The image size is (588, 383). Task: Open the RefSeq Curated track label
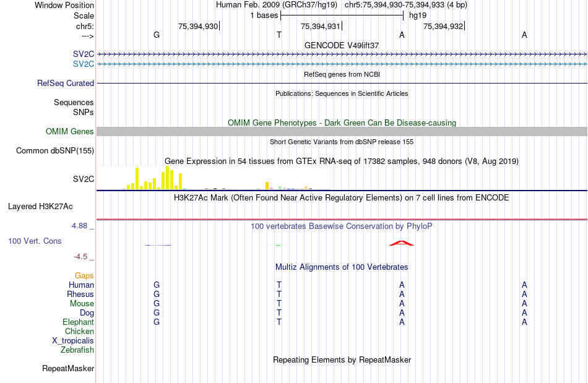(66, 83)
